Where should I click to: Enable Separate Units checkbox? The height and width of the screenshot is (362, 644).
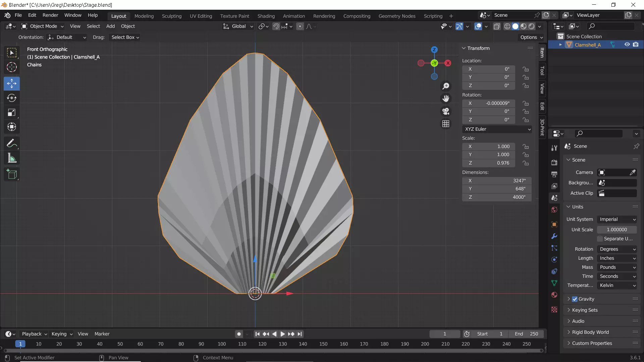[x=600, y=239]
